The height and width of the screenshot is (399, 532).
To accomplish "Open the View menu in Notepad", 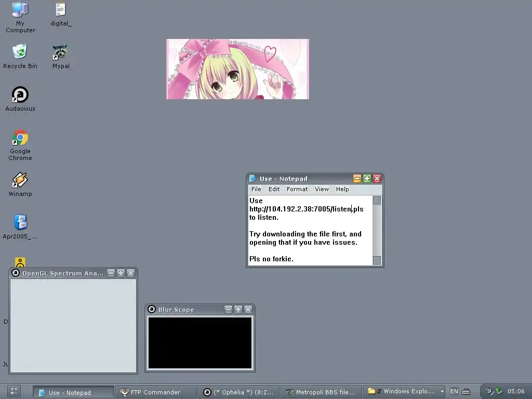I will 322,189.
